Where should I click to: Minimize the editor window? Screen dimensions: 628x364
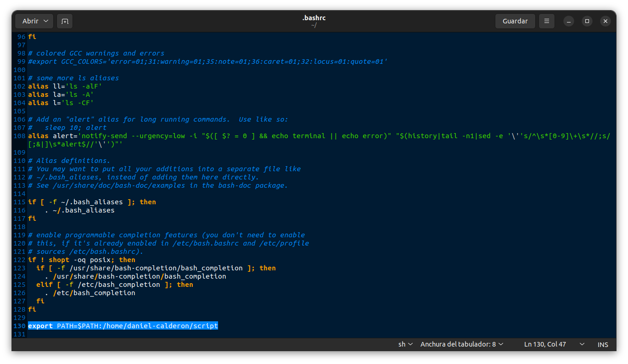569,21
